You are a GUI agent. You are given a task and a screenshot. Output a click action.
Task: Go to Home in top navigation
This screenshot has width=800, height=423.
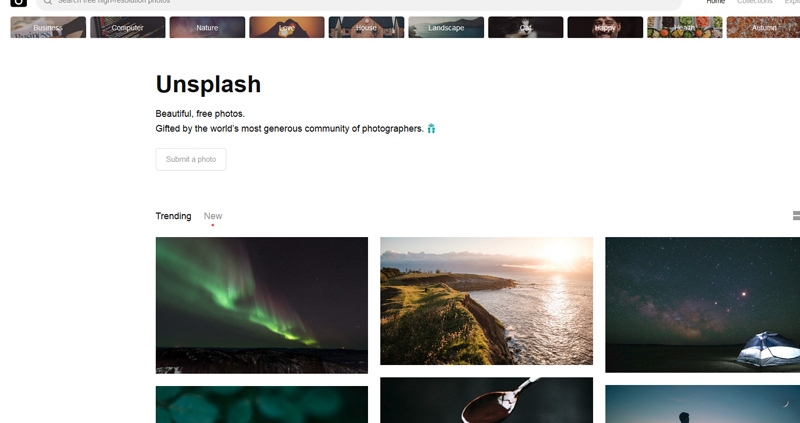coord(715,2)
